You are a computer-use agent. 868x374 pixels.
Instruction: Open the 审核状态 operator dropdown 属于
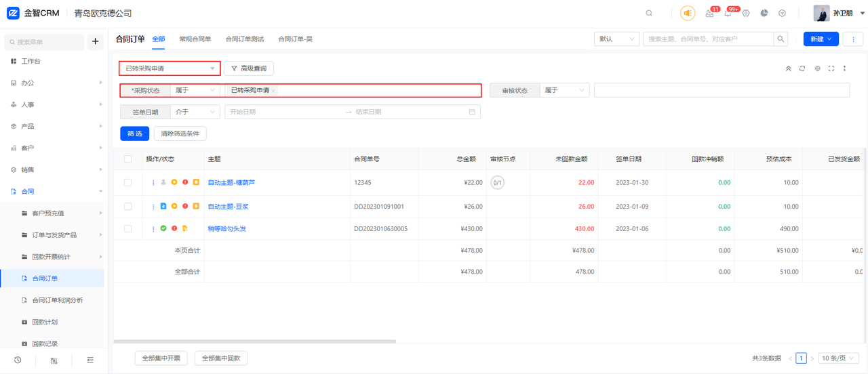click(x=564, y=90)
